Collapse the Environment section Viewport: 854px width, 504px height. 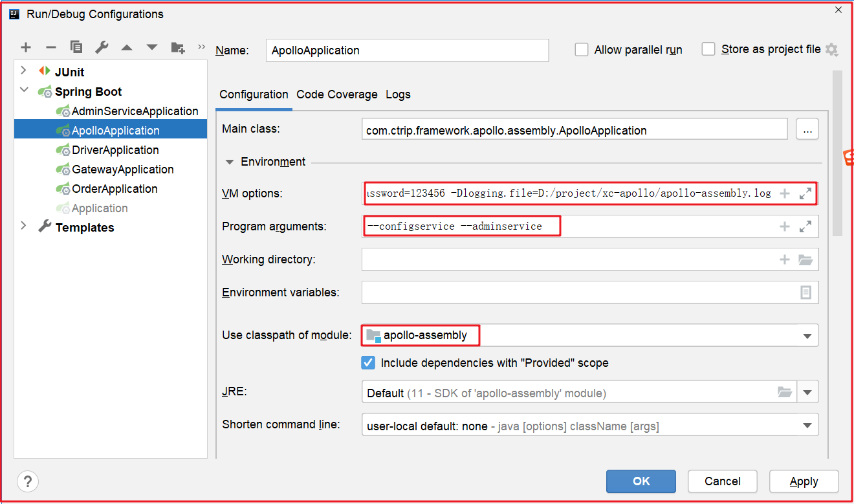click(230, 162)
